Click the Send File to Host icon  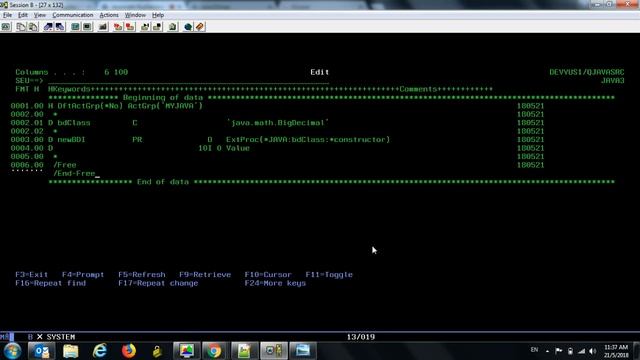pyautogui.click(x=48, y=27)
